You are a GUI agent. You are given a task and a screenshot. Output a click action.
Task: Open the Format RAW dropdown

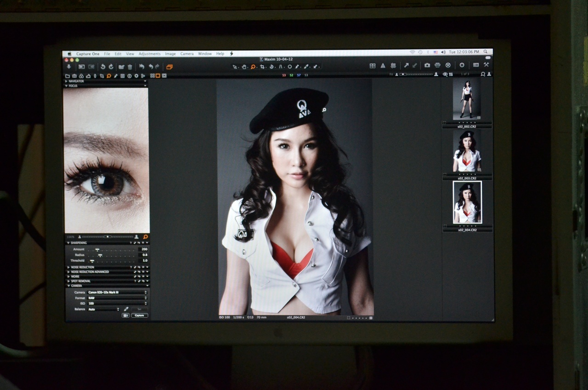click(x=117, y=298)
